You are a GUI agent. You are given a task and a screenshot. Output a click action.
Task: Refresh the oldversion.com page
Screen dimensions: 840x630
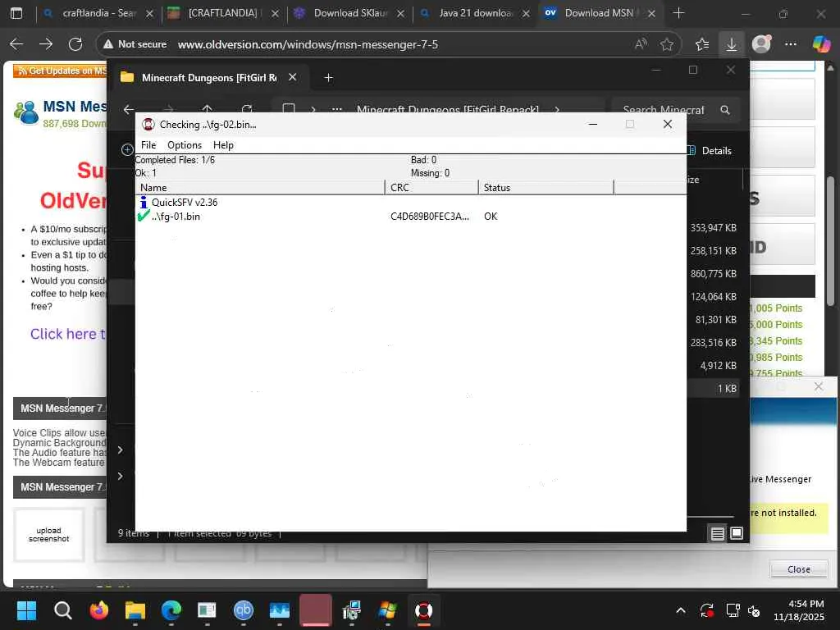[x=75, y=44]
